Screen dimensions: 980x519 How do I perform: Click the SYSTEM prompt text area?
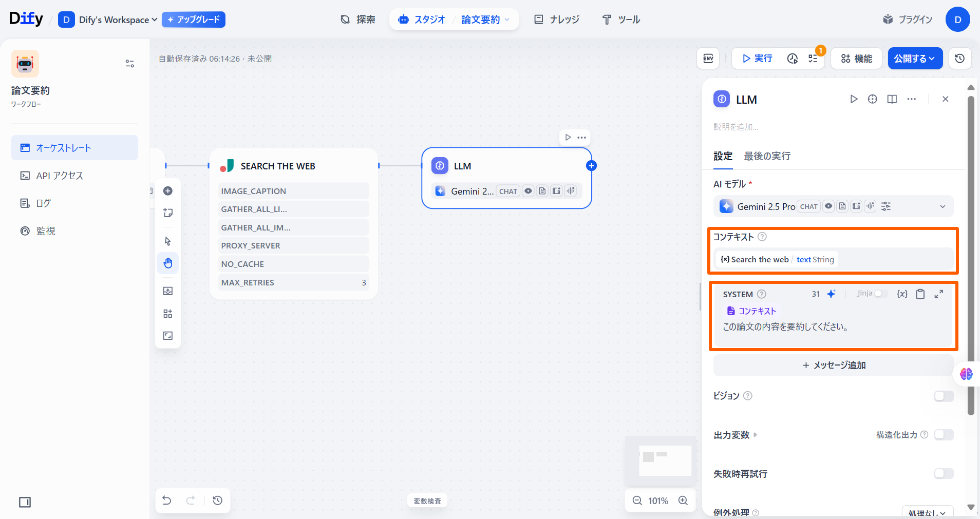point(832,328)
